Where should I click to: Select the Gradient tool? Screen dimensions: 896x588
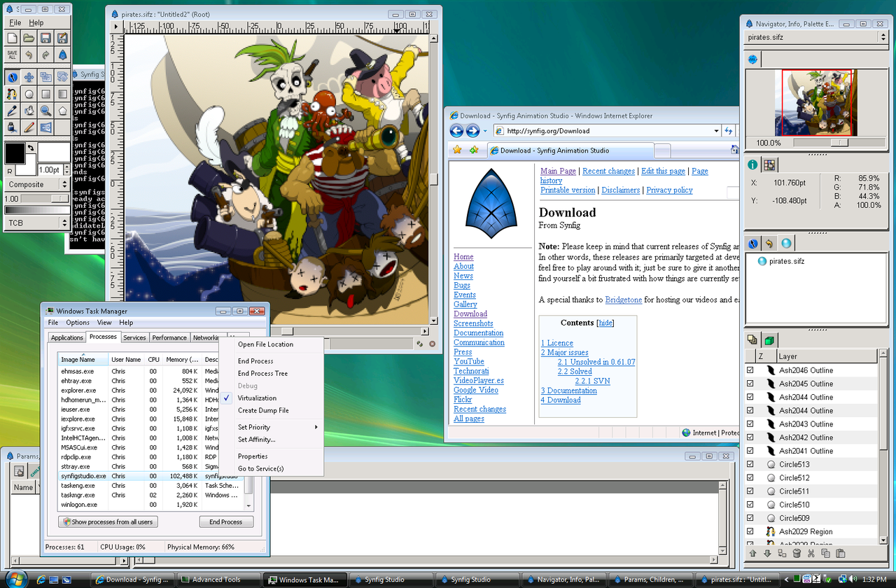62,94
